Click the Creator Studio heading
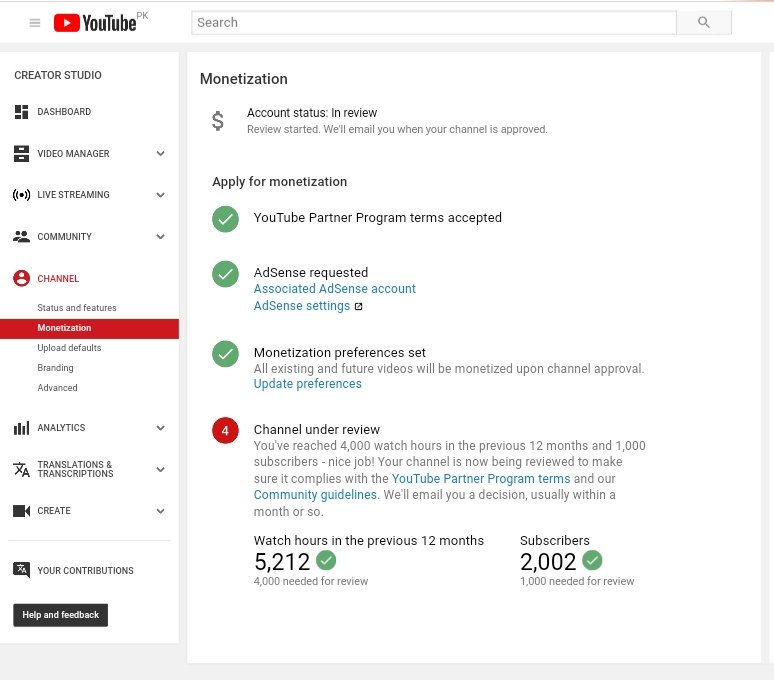774x680 pixels. point(58,75)
